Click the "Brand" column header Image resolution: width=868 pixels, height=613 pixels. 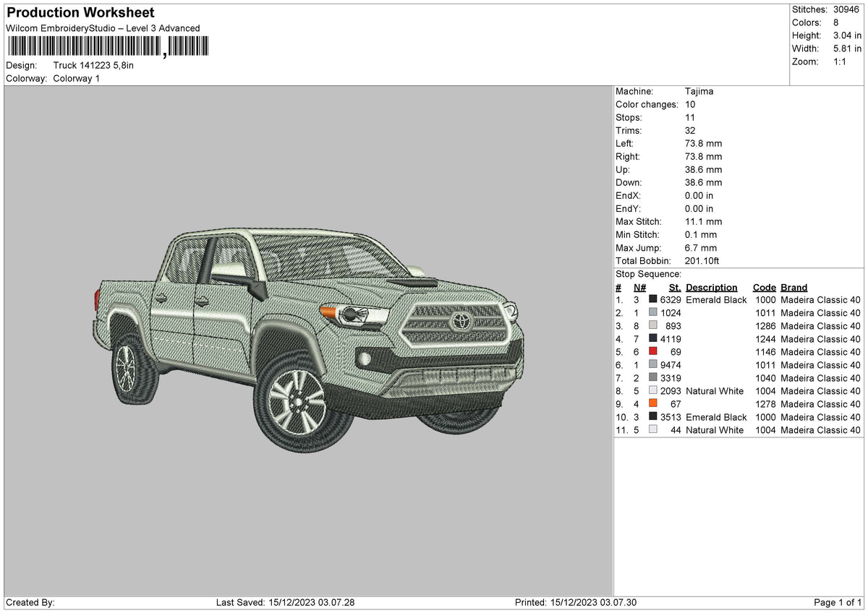[794, 288]
